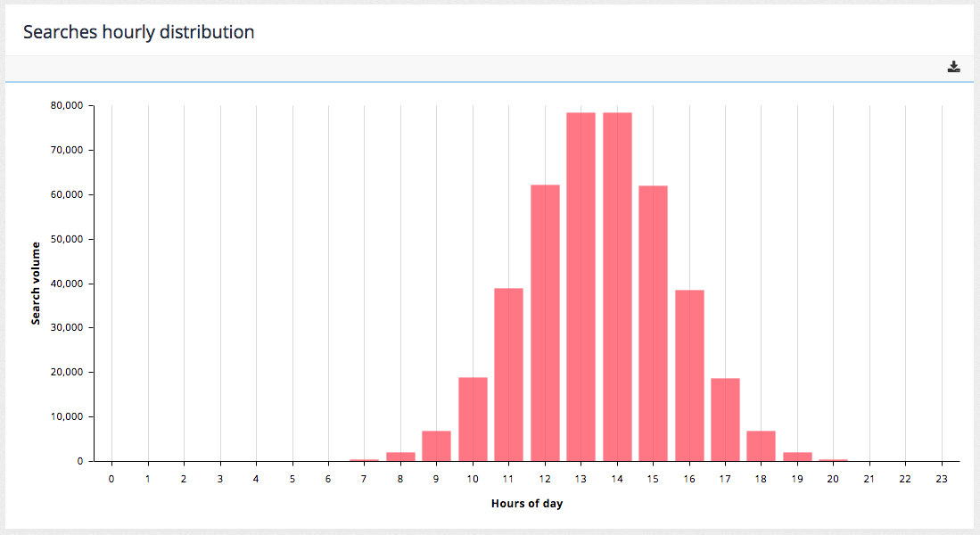
Task: Click the hour 23 axis label
Action: click(942, 478)
